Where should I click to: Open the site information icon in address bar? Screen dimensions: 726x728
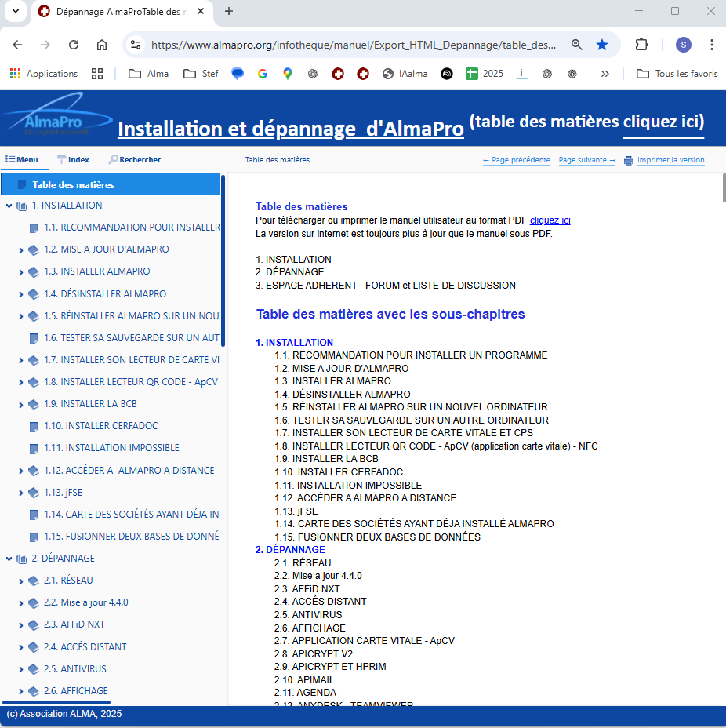click(x=136, y=45)
